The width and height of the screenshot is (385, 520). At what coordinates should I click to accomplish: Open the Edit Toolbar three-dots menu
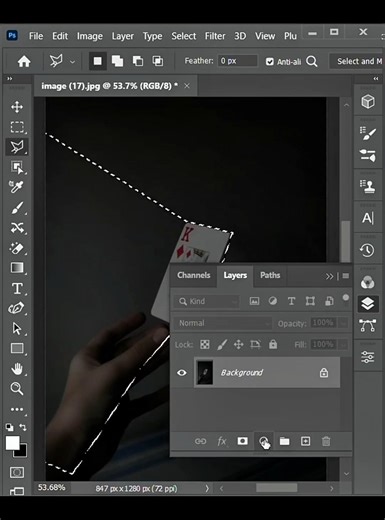[17, 409]
